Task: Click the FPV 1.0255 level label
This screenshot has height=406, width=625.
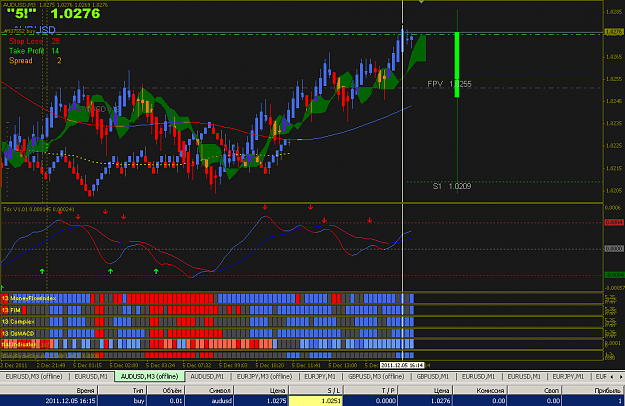Action: [x=449, y=84]
